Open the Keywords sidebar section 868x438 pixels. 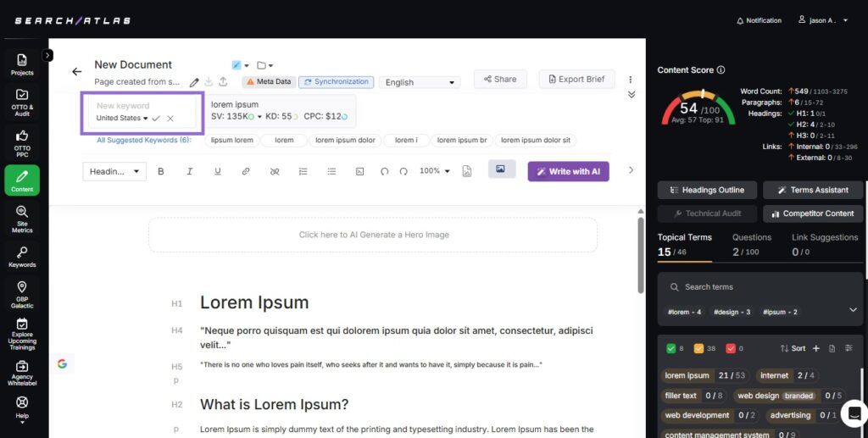tap(22, 258)
